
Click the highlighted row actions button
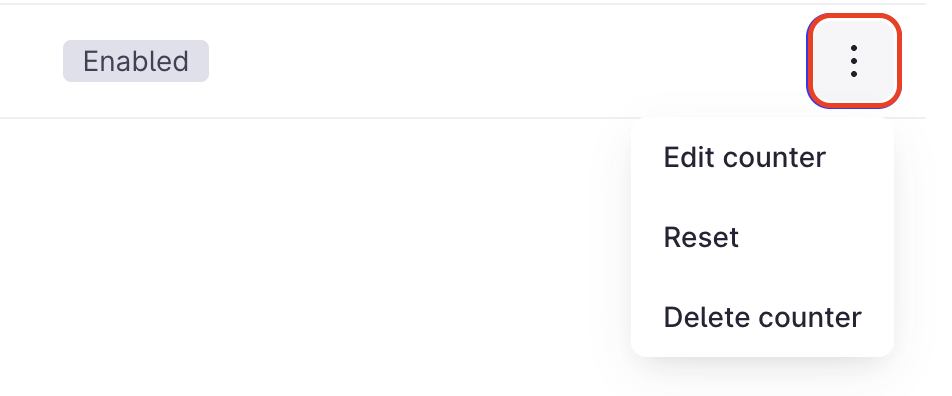coord(854,61)
